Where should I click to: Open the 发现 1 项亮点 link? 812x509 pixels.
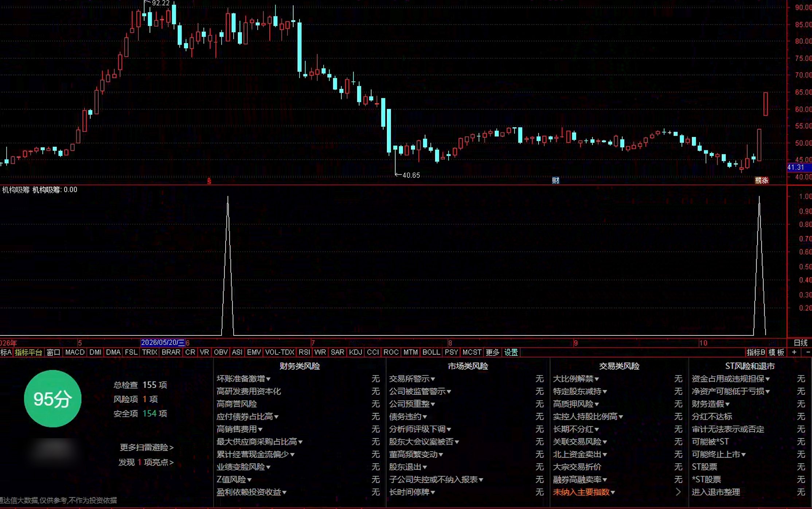(x=146, y=462)
